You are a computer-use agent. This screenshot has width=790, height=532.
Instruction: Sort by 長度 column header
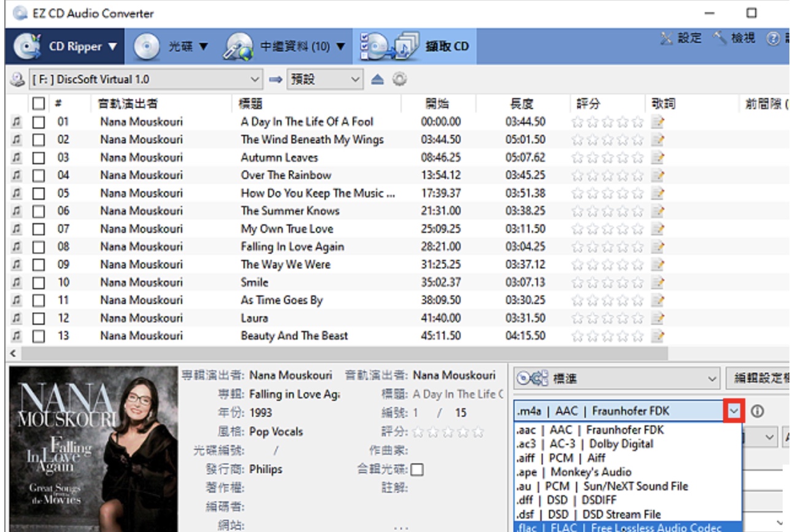(522, 104)
